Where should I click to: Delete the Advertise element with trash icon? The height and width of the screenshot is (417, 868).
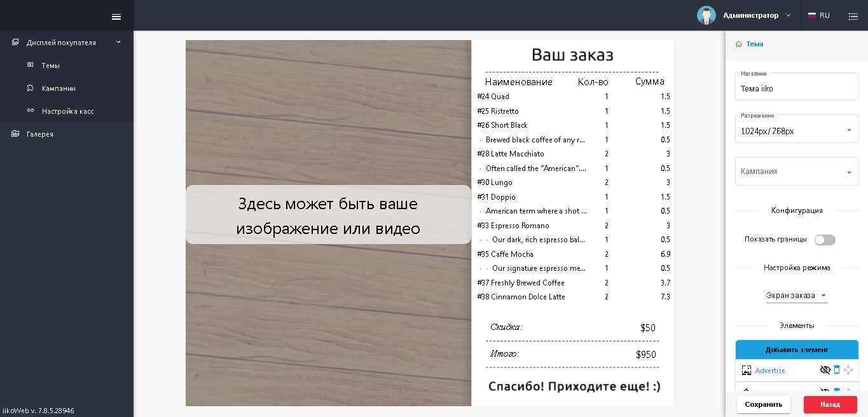[837, 370]
